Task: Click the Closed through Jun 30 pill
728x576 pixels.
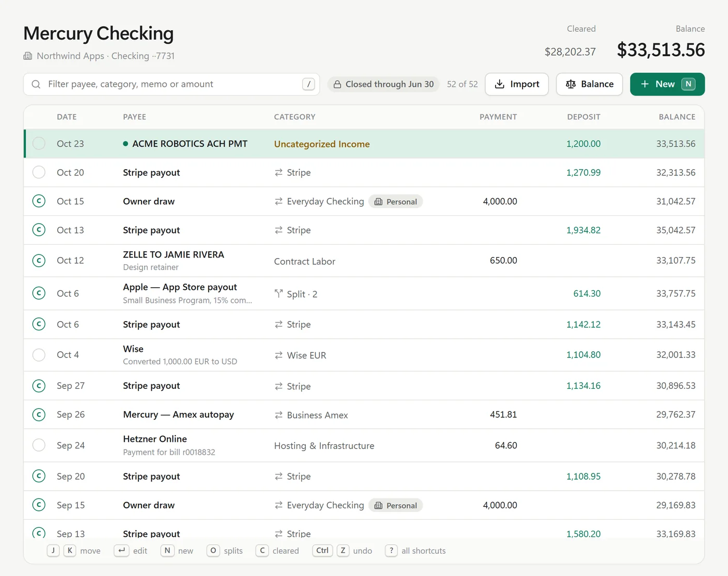Action: coord(384,84)
